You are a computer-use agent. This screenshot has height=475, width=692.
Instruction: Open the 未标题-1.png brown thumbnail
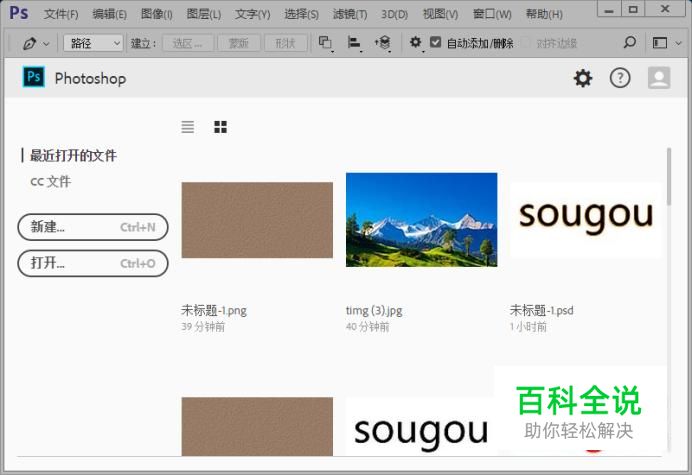(257, 220)
